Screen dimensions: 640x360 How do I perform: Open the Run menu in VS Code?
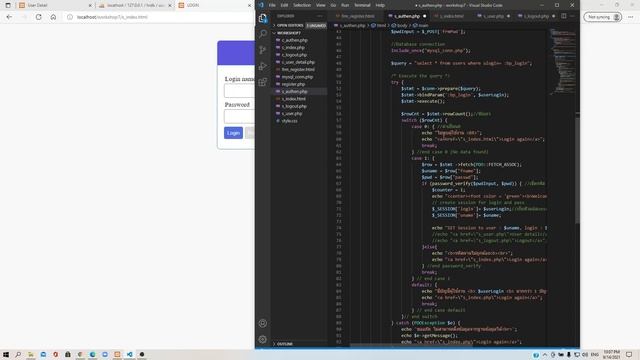pyautogui.click(x=345, y=5)
